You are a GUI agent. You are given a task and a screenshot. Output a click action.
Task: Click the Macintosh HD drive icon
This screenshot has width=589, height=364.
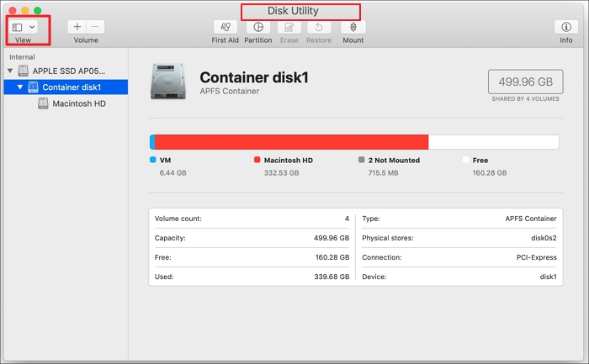click(43, 103)
